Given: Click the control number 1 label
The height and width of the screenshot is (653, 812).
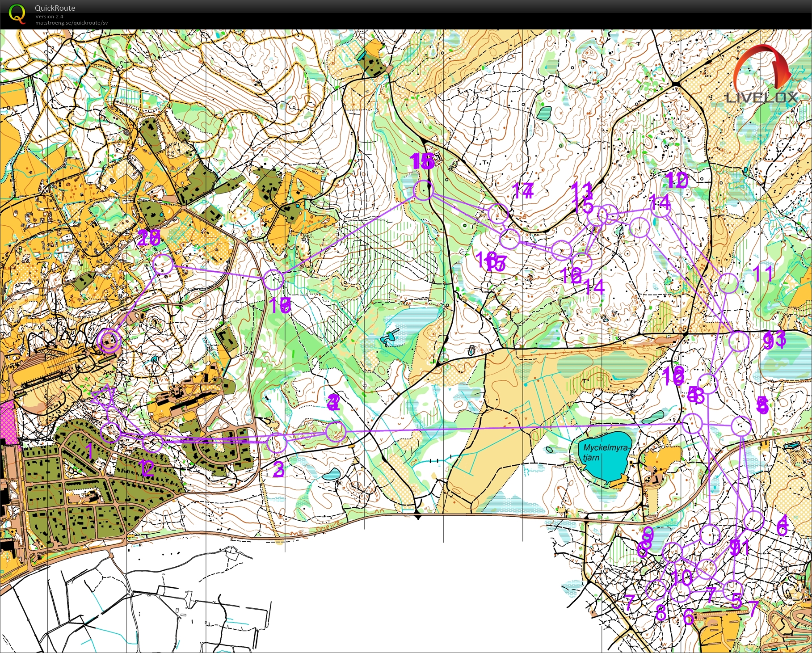Looking at the screenshot, I should tap(89, 451).
